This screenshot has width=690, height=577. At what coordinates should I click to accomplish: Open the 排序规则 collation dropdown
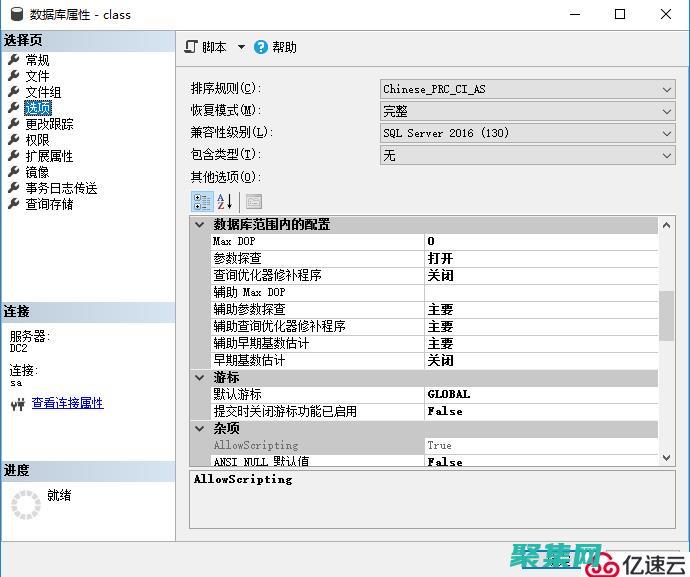click(x=667, y=89)
